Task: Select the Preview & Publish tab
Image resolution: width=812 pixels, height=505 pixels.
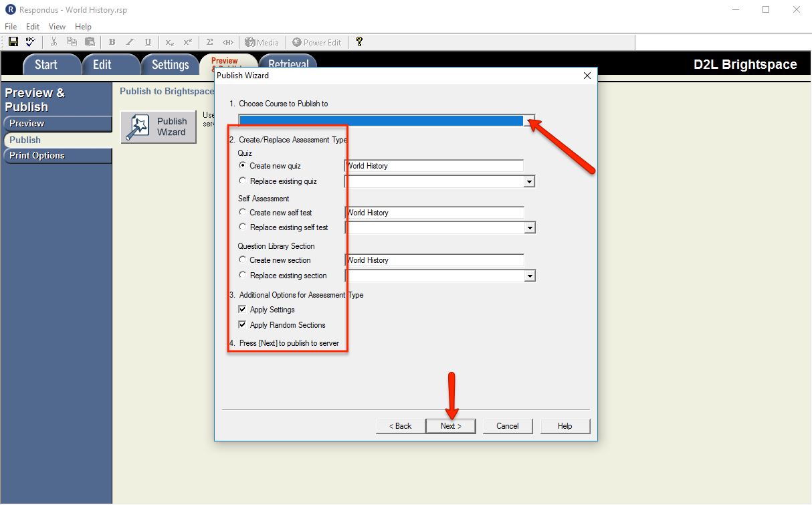Action: point(227,61)
